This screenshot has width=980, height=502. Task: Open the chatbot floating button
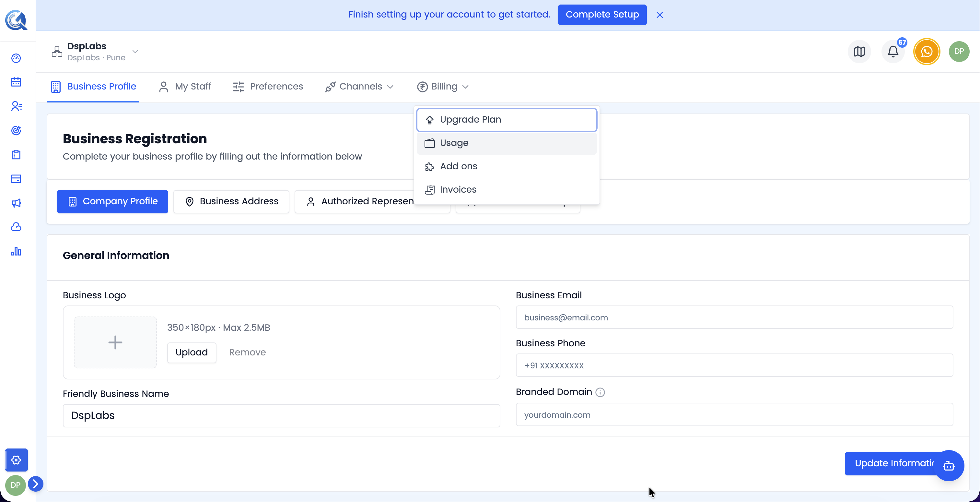pos(949,465)
